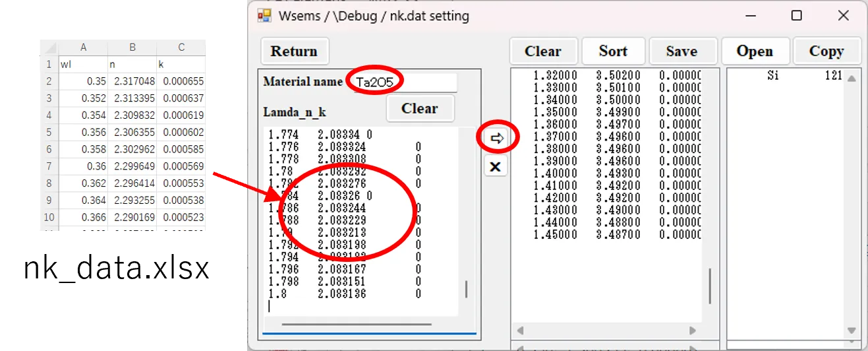Select row 5 header in nk_data.xlsx
The height and width of the screenshot is (351, 868).
click(x=49, y=133)
